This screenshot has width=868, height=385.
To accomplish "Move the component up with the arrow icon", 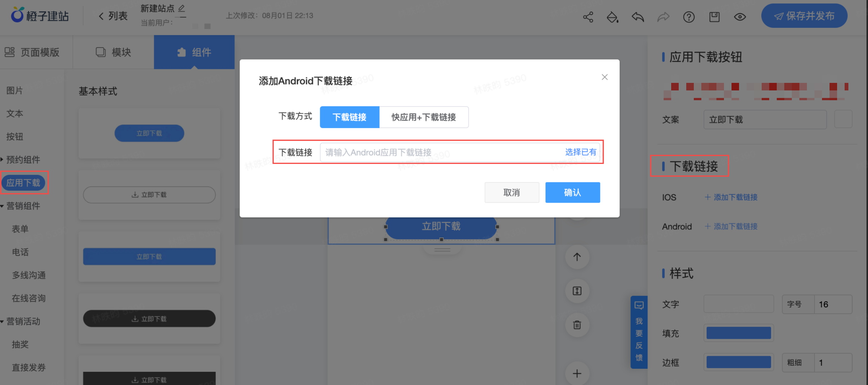I will click(577, 257).
